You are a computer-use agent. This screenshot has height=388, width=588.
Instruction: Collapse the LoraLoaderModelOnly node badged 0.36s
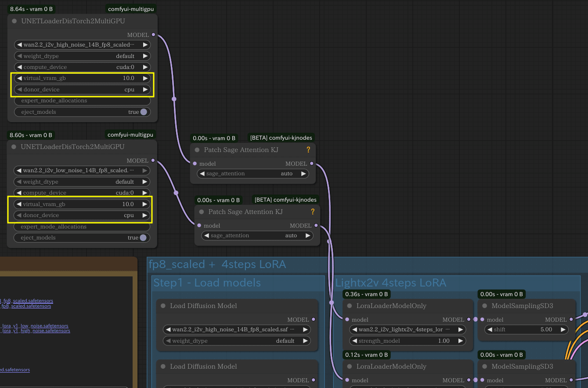pos(350,306)
